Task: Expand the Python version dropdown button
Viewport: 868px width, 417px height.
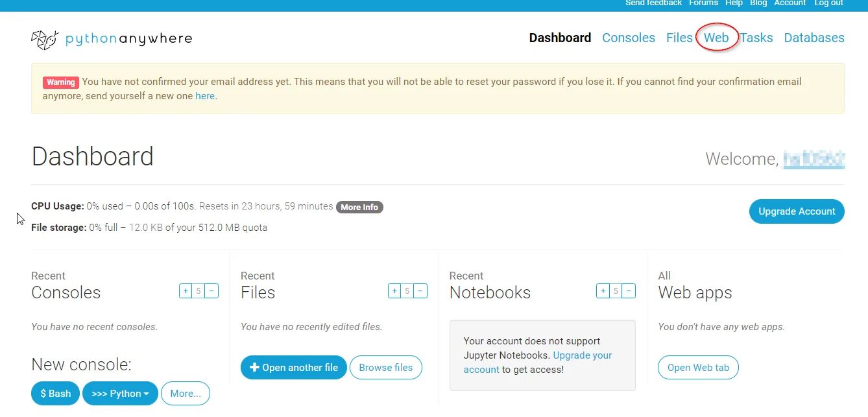Action: tap(120, 393)
